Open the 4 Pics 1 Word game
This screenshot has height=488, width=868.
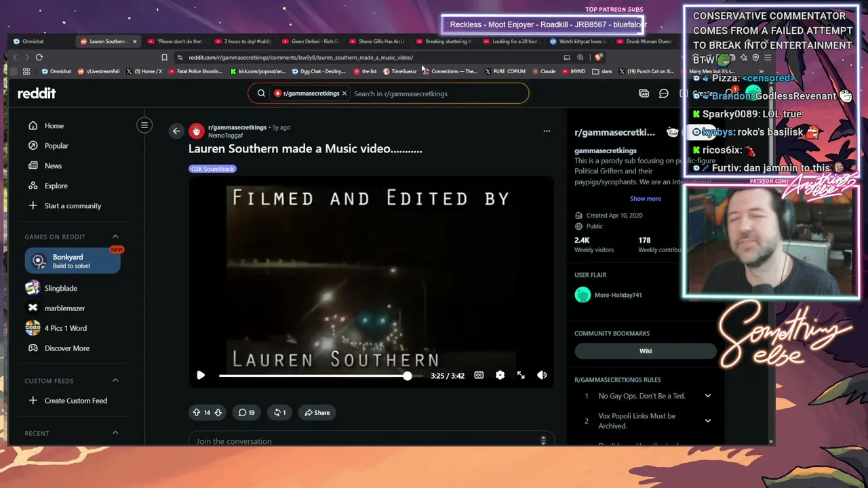(x=65, y=328)
